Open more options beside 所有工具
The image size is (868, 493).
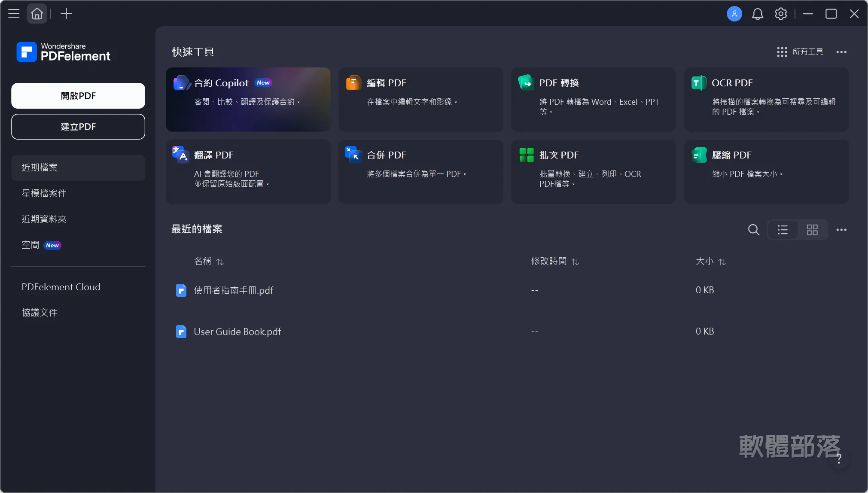point(841,52)
